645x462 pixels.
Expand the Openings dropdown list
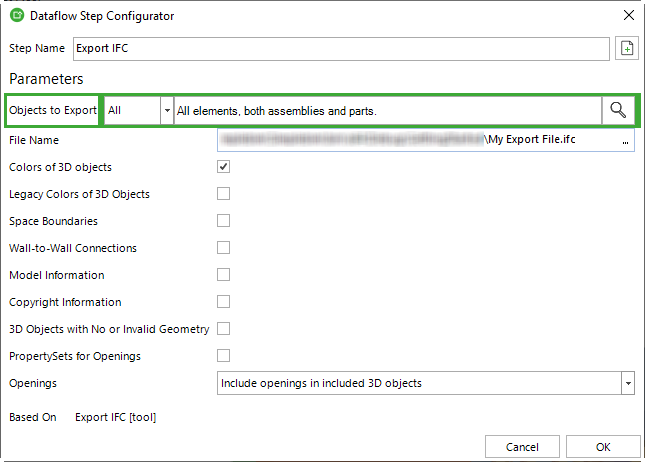point(628,383)
